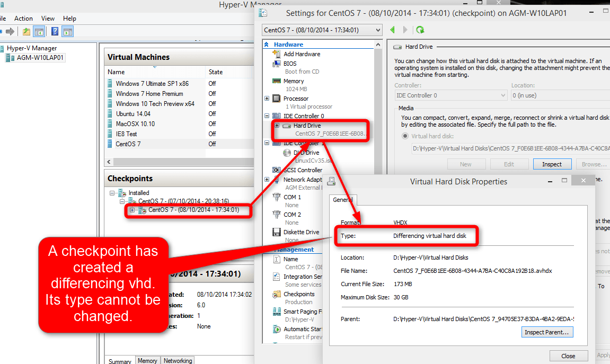Select the SCSI Controller settings item

tap(303, 170)
